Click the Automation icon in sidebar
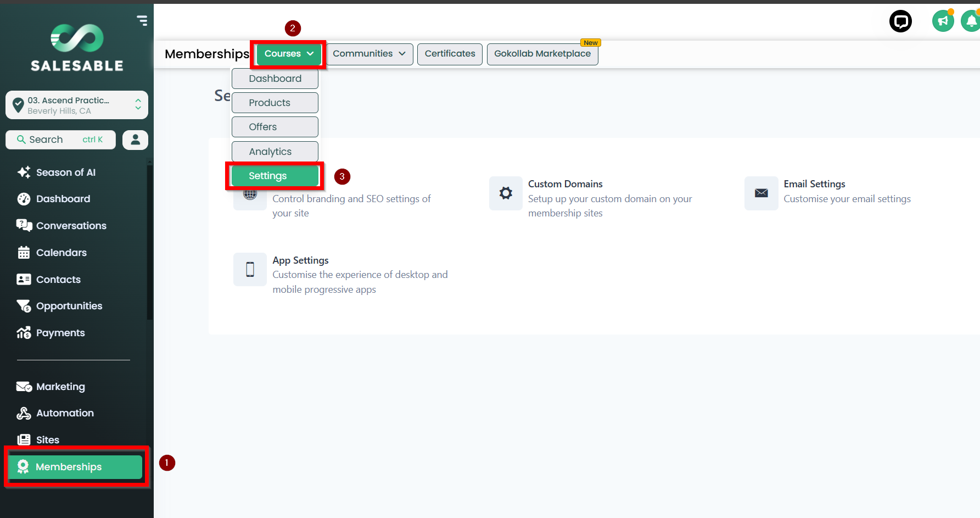 pos(24,413)
